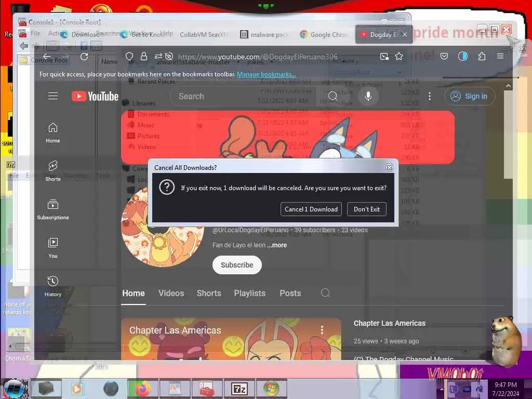Close the Cancel All Downloads dialog

(389, 168)
